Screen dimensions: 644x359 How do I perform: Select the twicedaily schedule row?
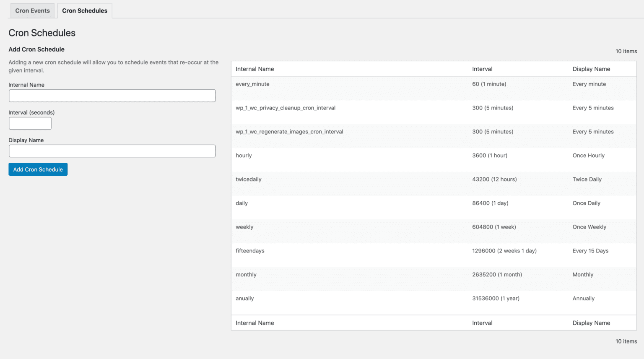tap(249, 179)
